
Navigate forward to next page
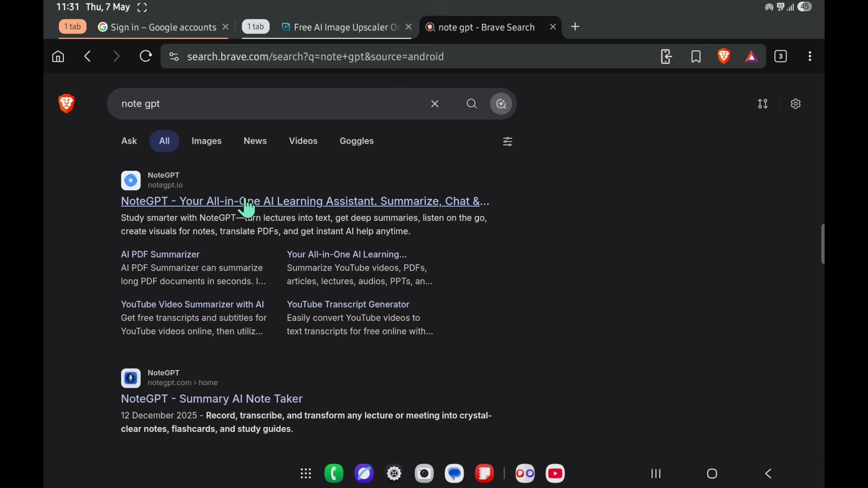point(117,57)
